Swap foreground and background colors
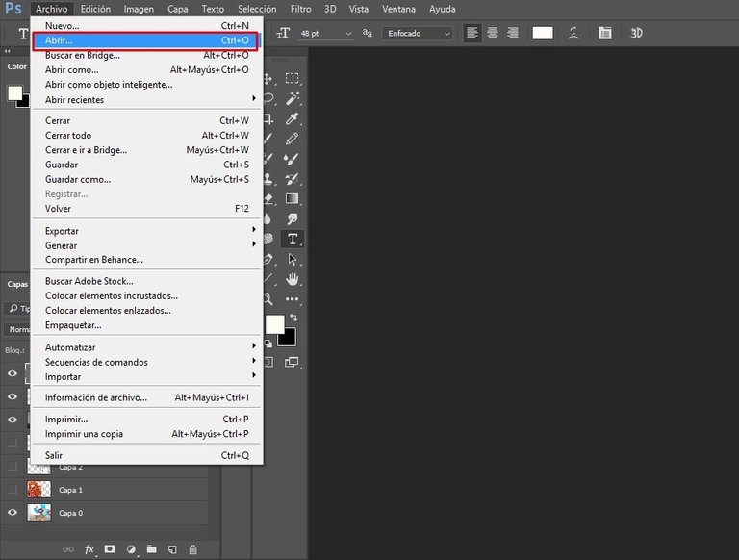 pyautogui.click(x=293, y=318)
